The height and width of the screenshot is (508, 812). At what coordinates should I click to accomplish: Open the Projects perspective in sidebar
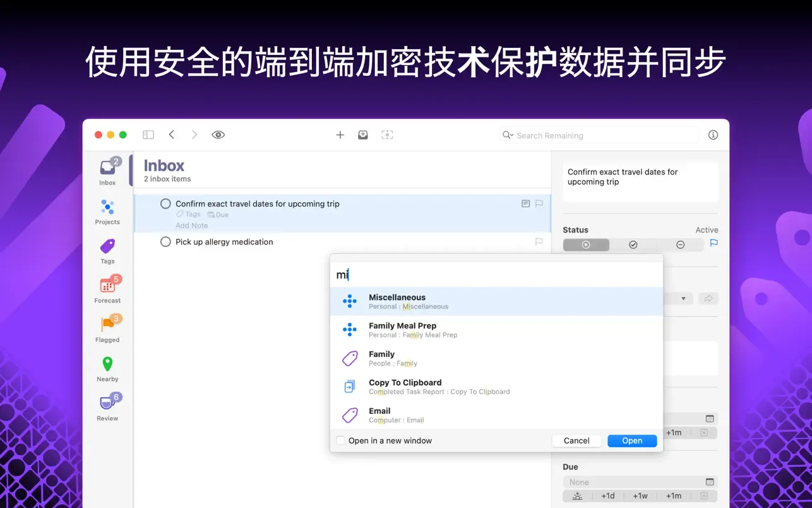tap(107, 212)
